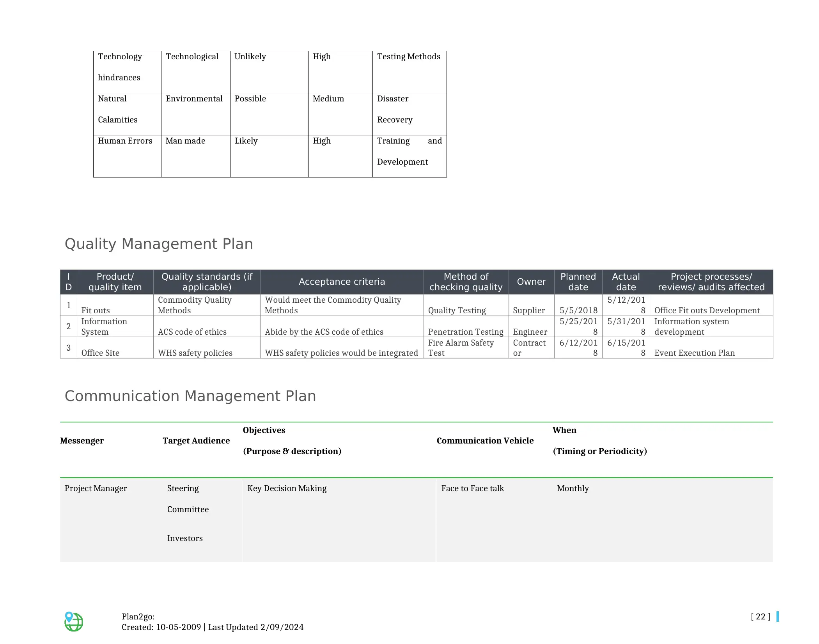Click the 'Office Site' quality item
This screenshot has height=644, width=819.
click(115, 348)
